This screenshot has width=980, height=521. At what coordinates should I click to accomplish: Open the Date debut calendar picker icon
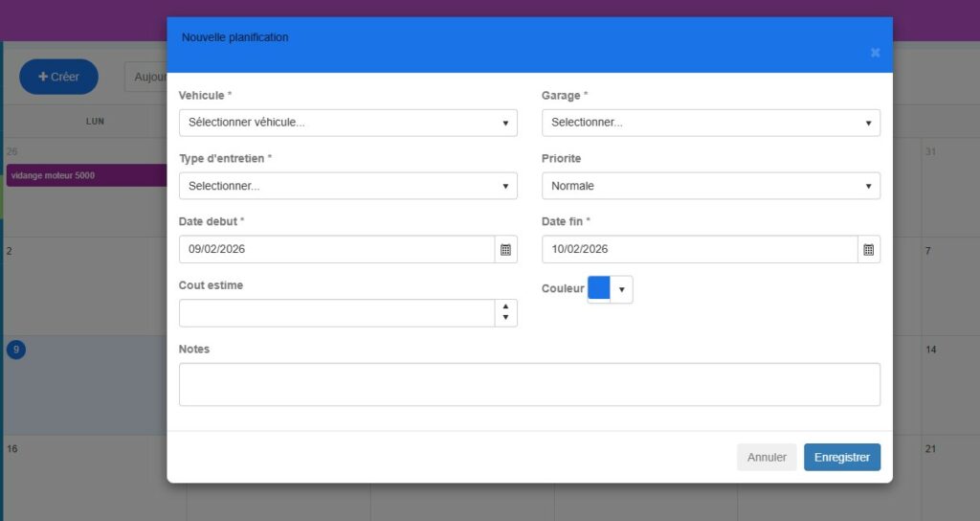tap(505, 250)
